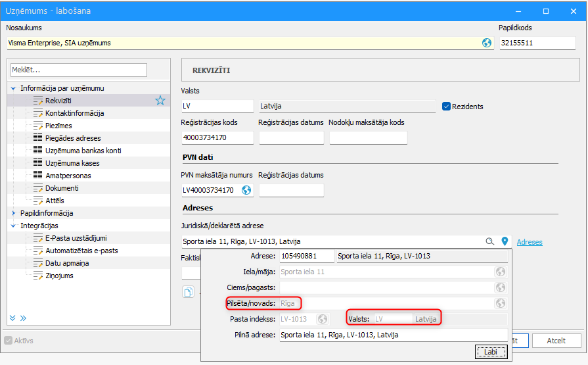The height and width of the screenshot is (365, 588).
Task: Toggle the Rezidents checkbox
Action: (446, 107)
